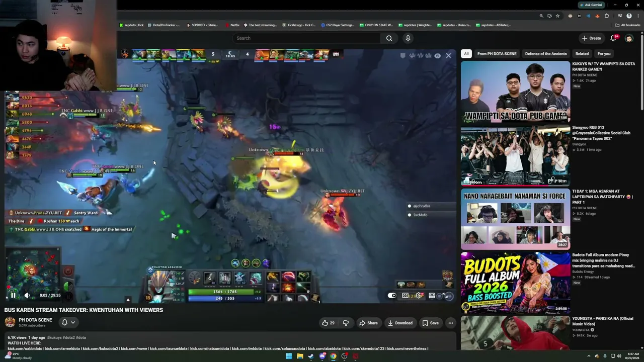Viewport: 644px width, 362px height.
Task: Close the miniplayer overlay with the X
Action: click(x=449, y=56)
